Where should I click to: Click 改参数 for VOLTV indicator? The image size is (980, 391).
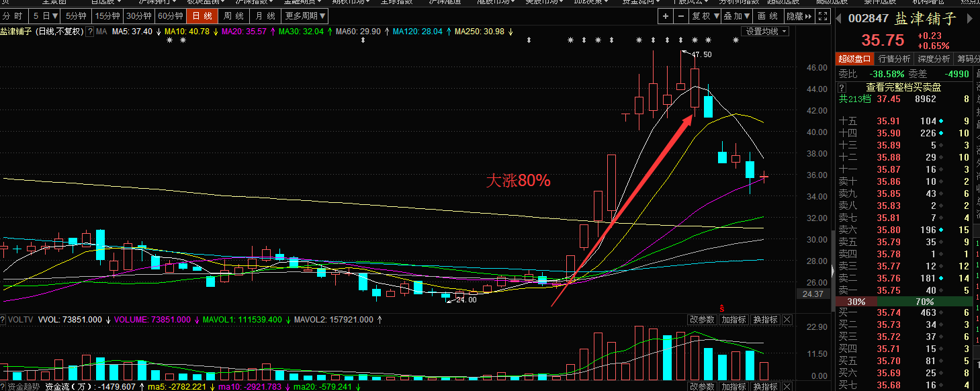tap(703, 320)
